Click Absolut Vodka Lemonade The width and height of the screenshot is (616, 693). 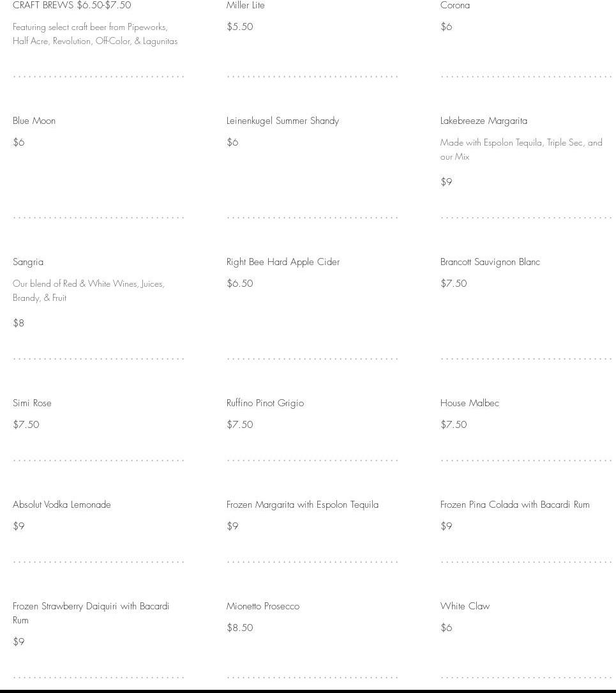pos(62,505)
